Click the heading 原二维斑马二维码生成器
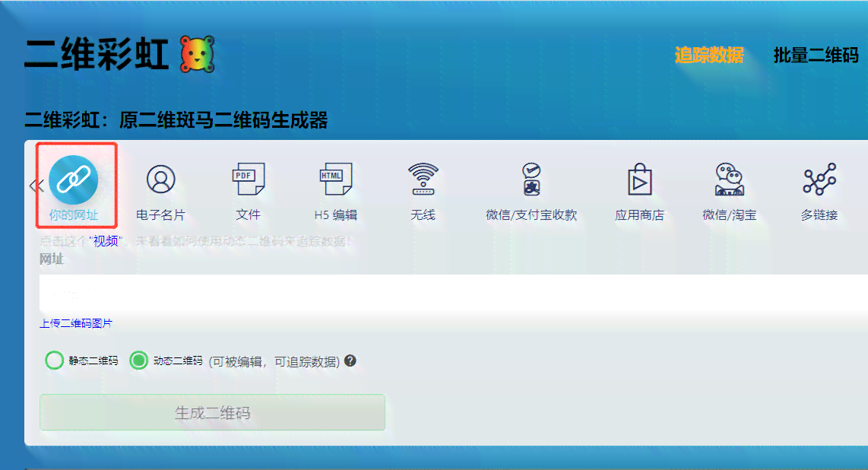 pos(223,120)
